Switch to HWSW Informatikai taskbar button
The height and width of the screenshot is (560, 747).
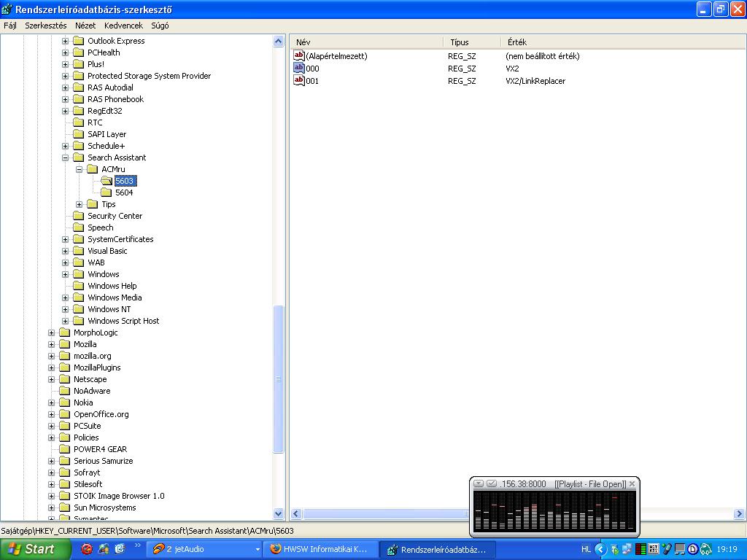click(321, 549)
